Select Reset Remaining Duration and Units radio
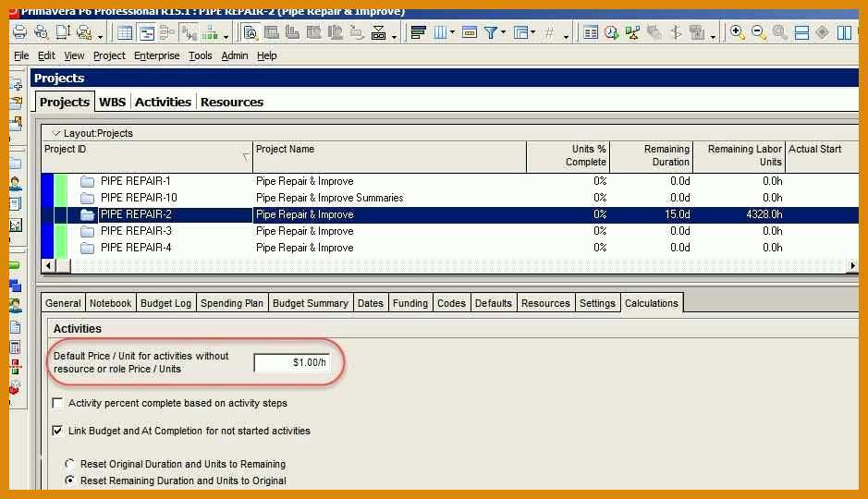Image resolution: width=868 pixels, height=499 pixels. click(69, 481)
